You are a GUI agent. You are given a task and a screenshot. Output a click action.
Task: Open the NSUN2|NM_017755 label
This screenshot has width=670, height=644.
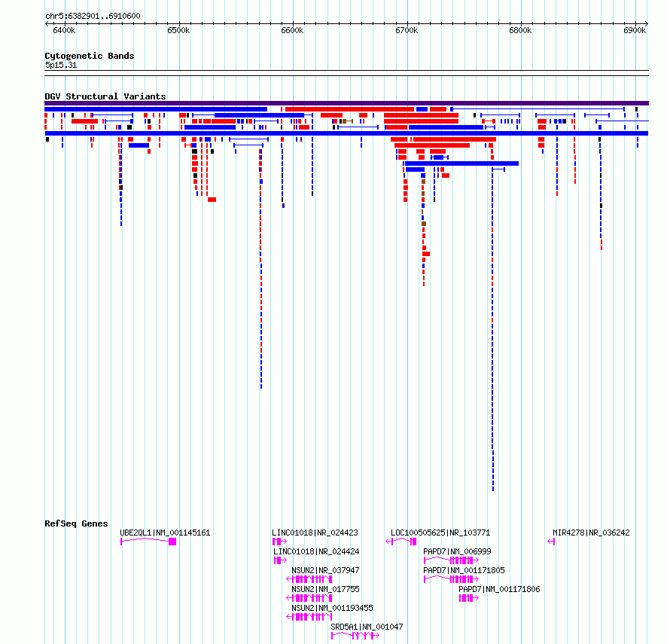325,589
